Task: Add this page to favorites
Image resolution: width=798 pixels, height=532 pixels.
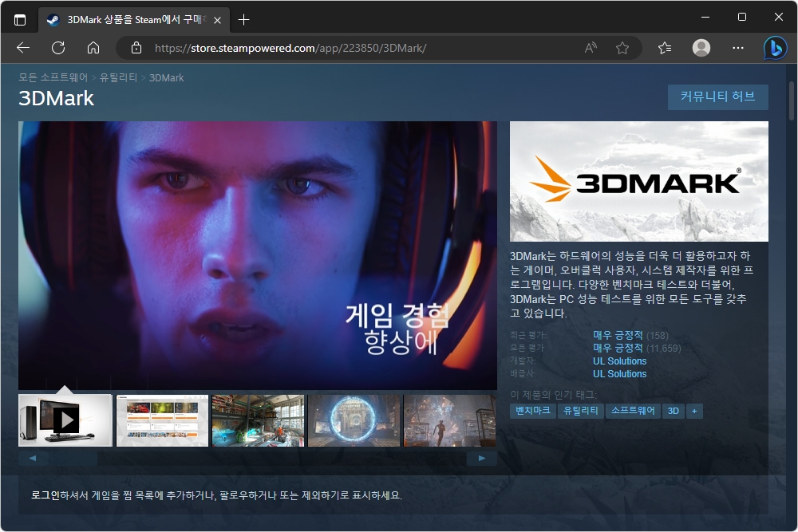Action: pyautogui.click(x=622, y=48)
